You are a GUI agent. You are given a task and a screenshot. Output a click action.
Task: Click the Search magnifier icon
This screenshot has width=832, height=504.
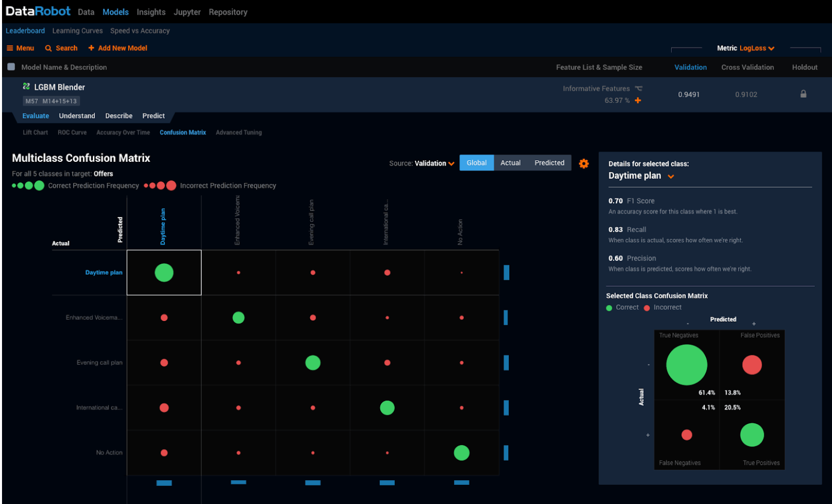pyautogui.click(x=48, y=48)
